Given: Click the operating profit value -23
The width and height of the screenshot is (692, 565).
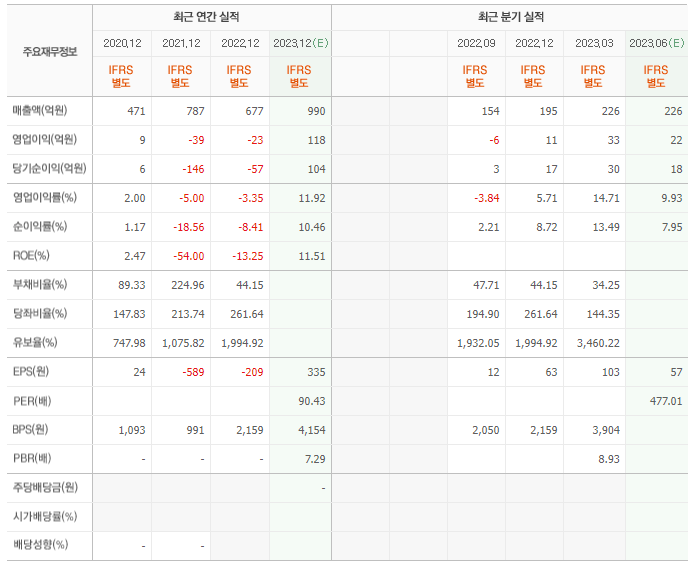Looking at the screenshot, I should pos(255,140).
